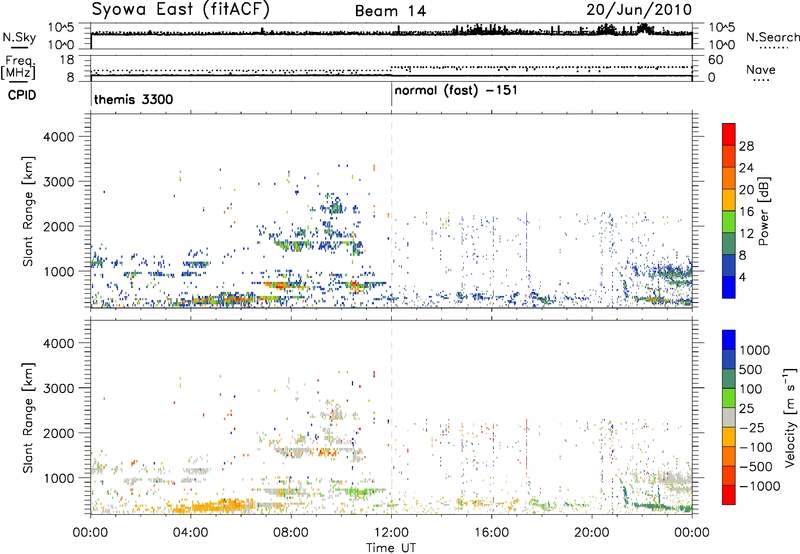Click the power colorbar value "28"

click(746, 146)
